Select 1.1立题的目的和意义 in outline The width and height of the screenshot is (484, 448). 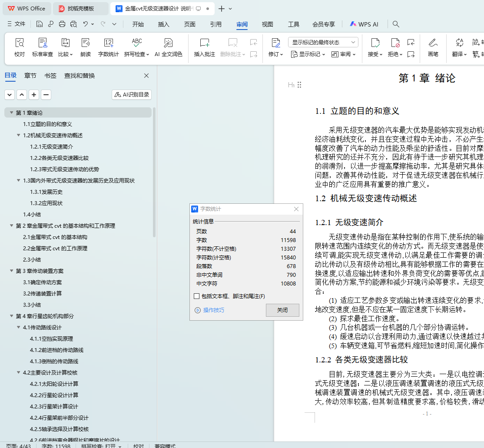coord(47,124)
